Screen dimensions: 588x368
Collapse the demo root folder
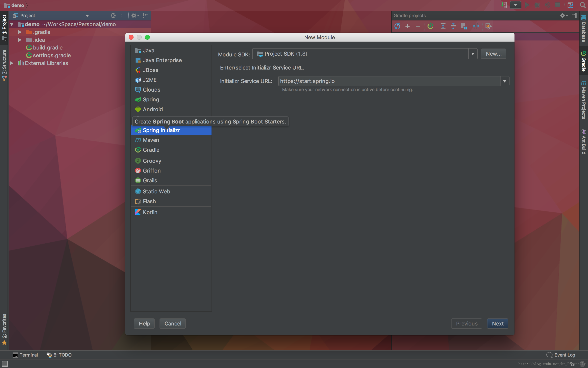[11, 24]
